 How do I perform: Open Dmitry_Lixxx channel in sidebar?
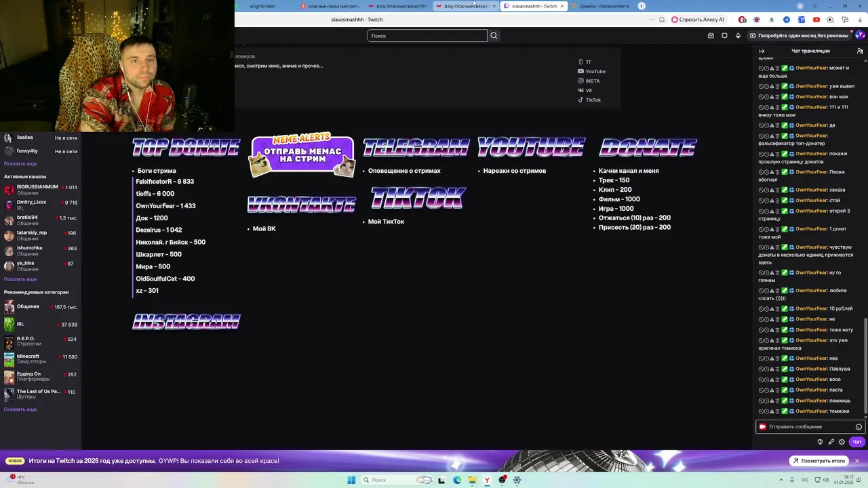(41, 205)
